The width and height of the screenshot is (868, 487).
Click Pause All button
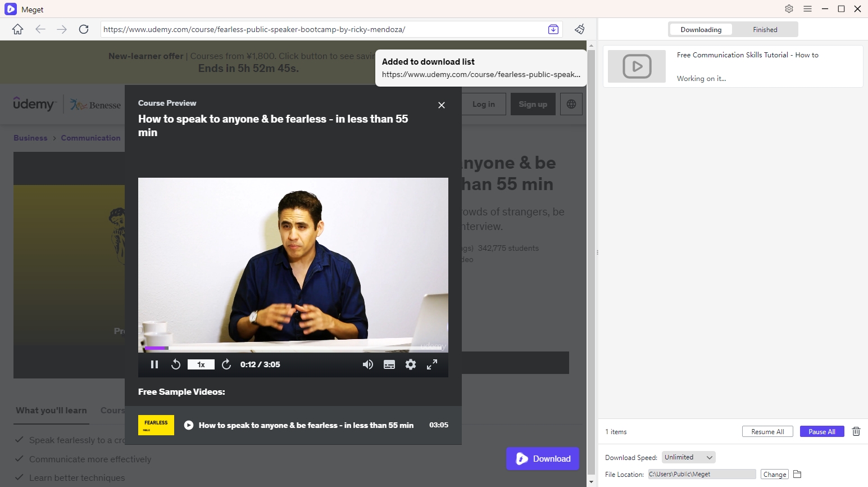[822, 431]
